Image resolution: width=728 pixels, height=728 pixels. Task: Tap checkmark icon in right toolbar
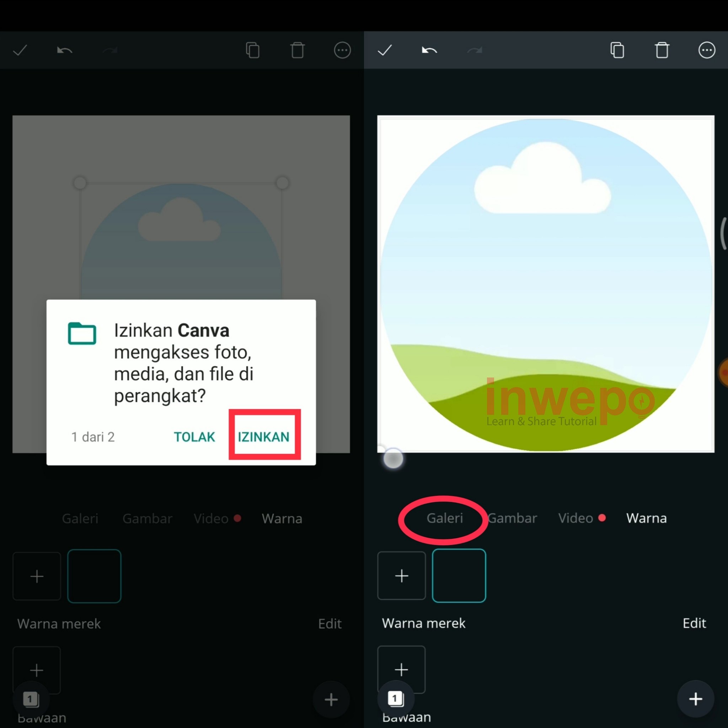385,50
